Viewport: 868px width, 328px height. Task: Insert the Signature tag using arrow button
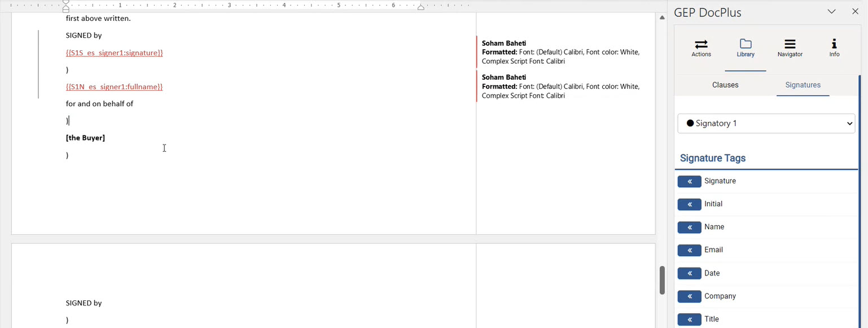689,181
